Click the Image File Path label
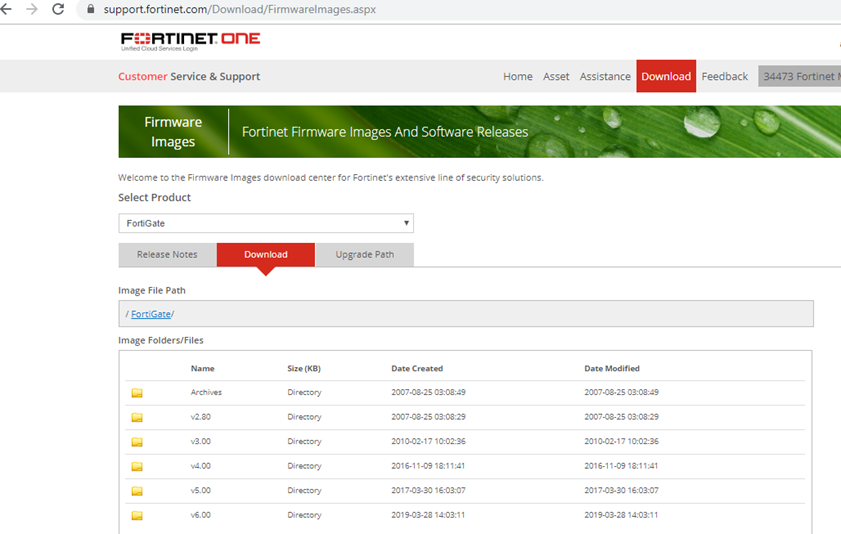 coord(152,290)
